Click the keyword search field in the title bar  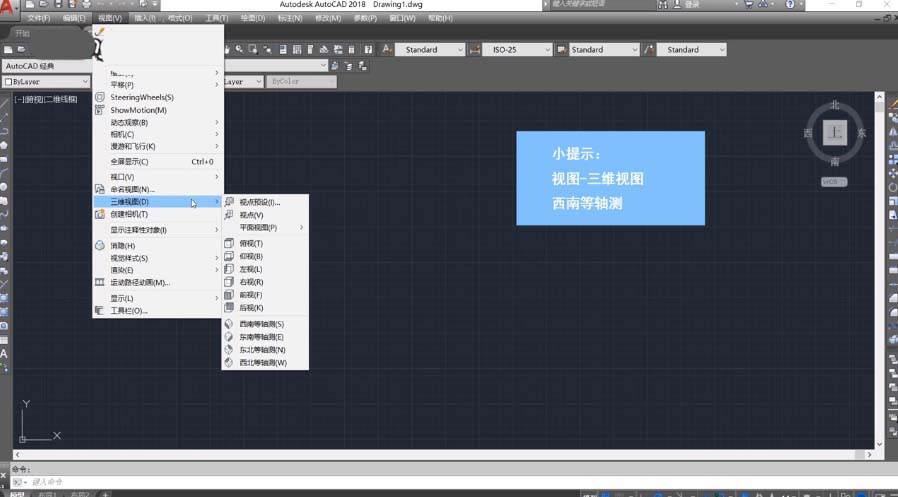point(601,4)
